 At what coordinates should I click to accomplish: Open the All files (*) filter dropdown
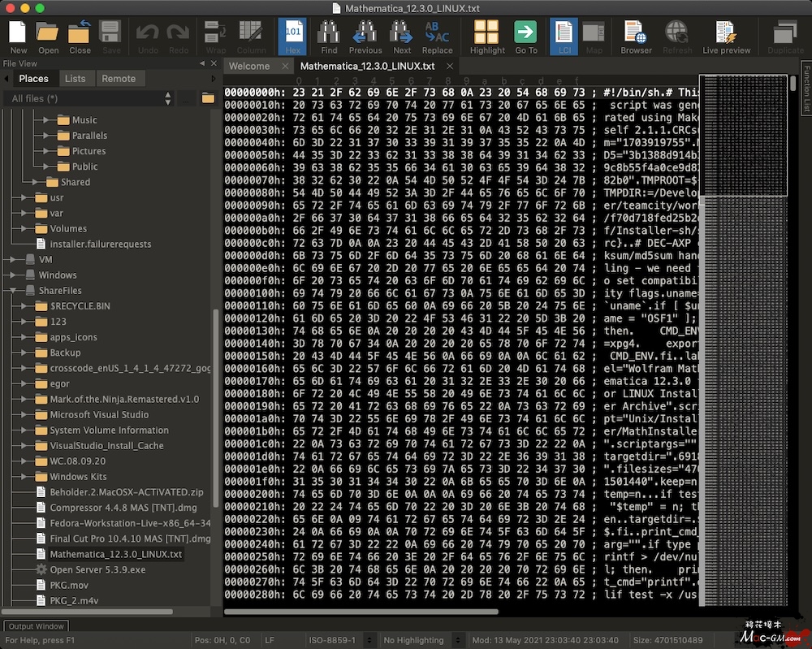click(88, 98)
